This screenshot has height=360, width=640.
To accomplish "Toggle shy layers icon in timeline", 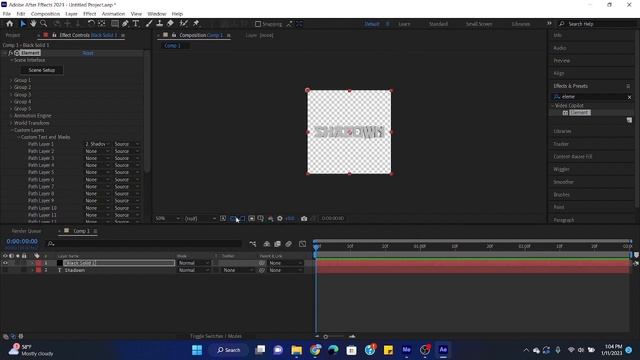I will 267,244.
